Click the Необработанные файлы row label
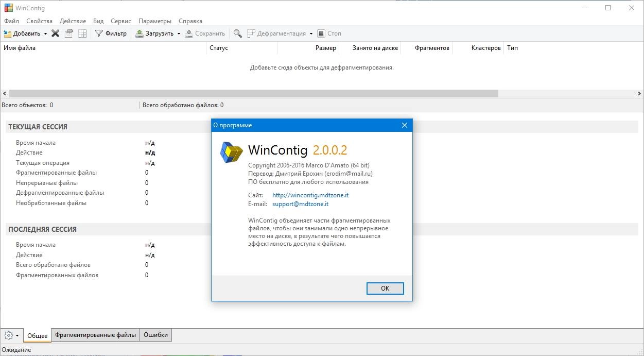This screenshot has width=644, height=356. coord(51,203)
